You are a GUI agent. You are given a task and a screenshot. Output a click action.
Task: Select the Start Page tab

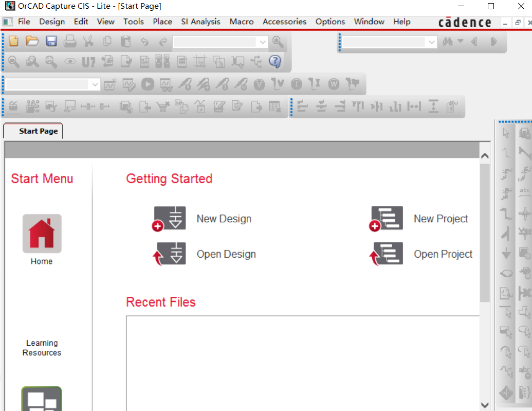[x=33, y=131]
